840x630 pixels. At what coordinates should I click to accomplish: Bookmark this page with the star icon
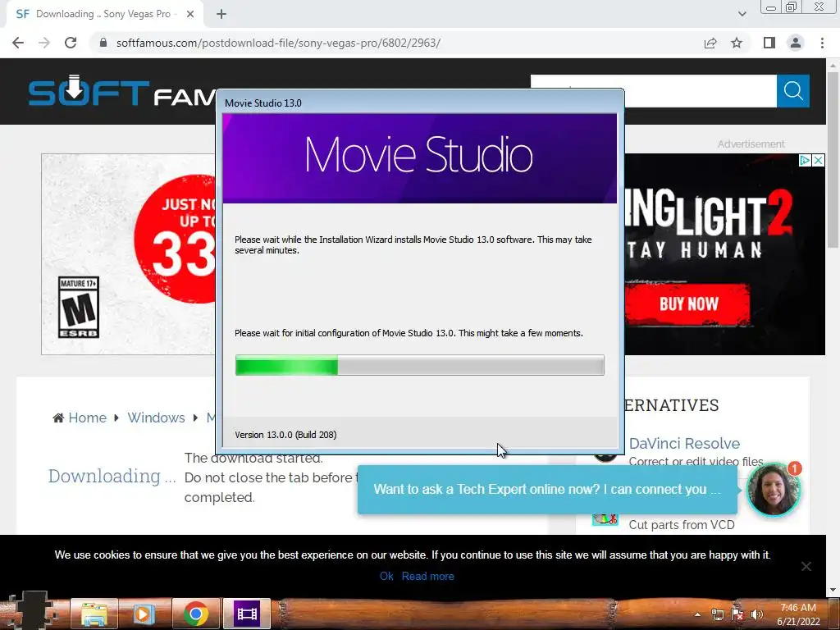737,43
